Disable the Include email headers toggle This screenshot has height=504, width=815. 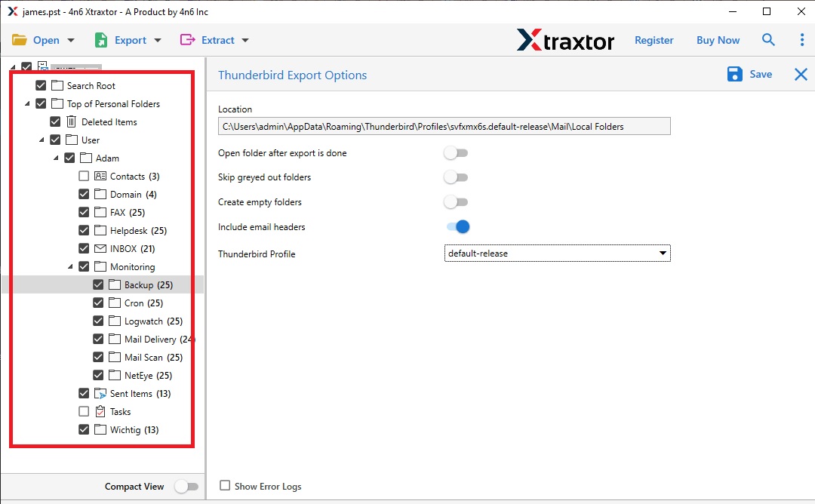(x=456, y=226)
